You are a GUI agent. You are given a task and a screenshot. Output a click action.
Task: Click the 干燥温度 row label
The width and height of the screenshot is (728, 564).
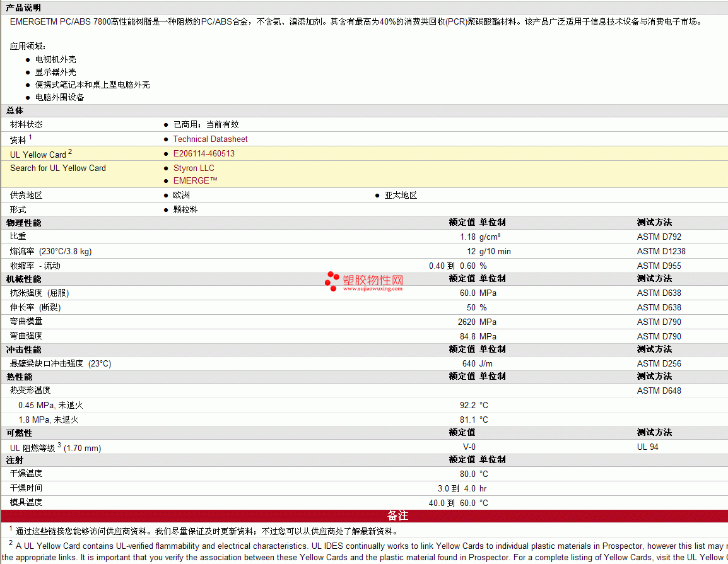tap(26, 474)
